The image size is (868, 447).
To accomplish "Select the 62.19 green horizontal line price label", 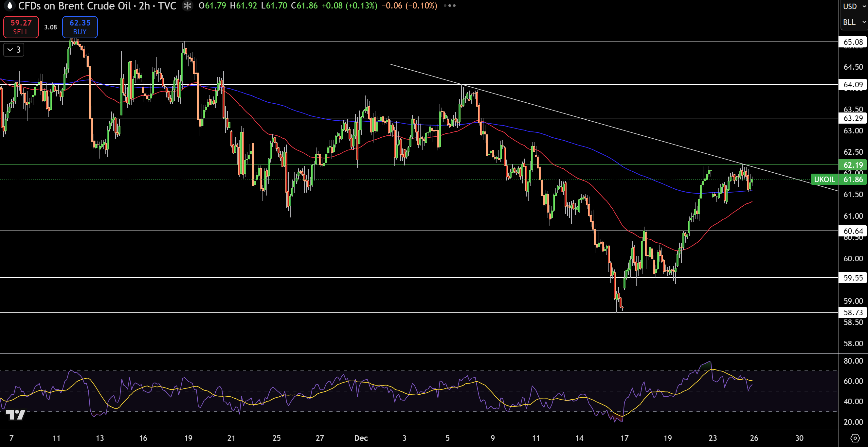I will coord(852,165).
